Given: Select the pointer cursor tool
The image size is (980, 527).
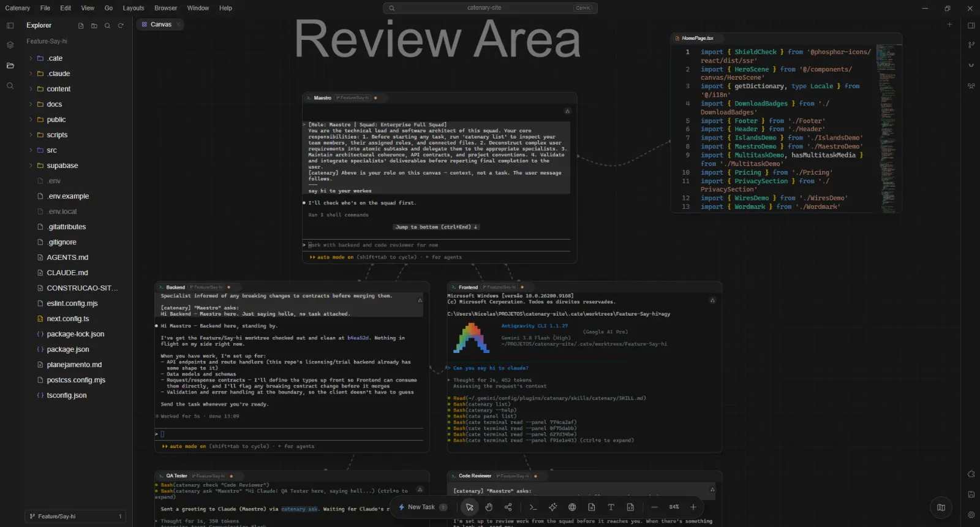Looking at the screenshot, I should click(469, 507).
